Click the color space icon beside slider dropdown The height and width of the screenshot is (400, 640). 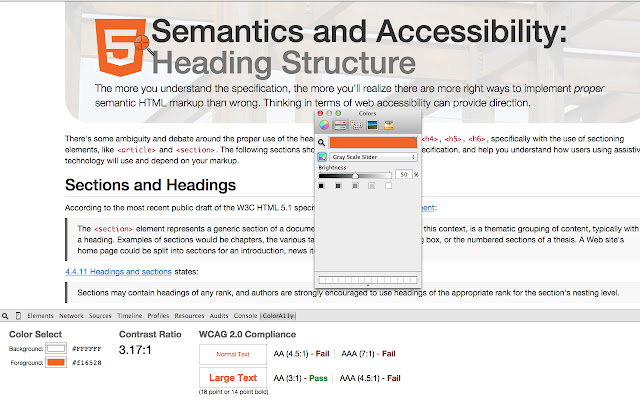pyautogui.click(x=322, y=157)
